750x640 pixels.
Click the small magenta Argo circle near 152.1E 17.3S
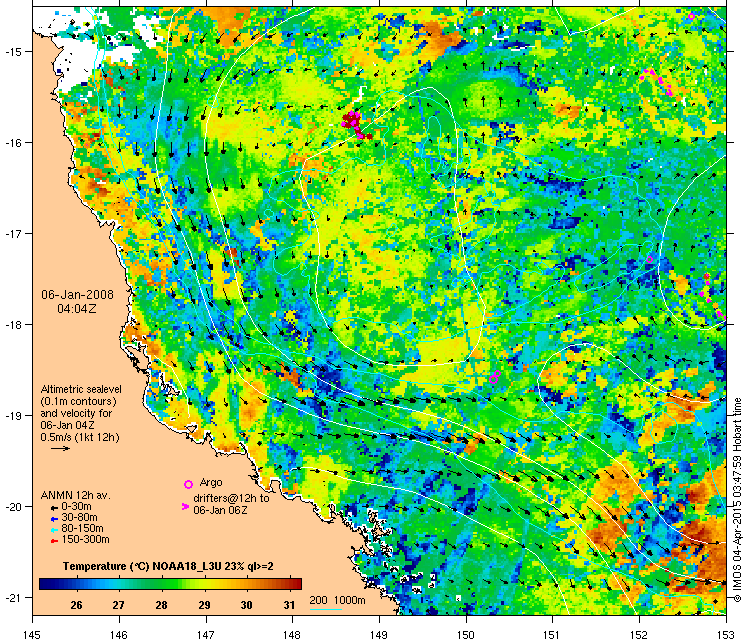[650, 259]
